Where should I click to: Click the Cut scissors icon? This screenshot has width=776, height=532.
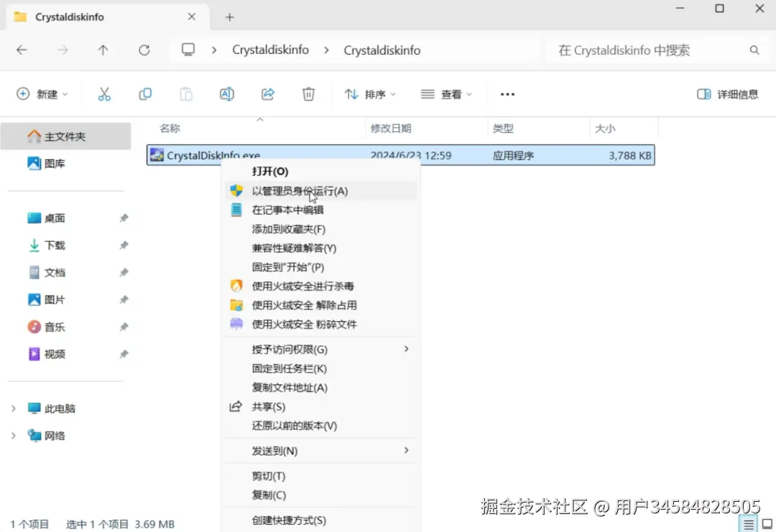[104, 94]
